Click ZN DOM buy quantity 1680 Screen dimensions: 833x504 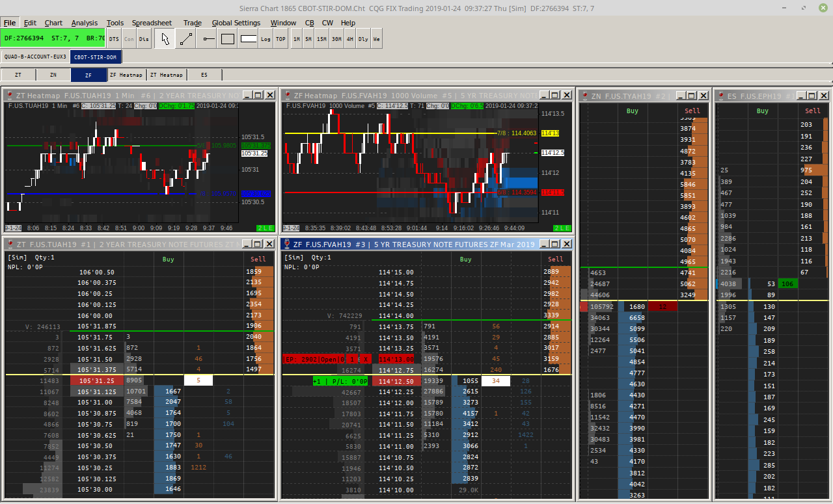coord(636,306)
